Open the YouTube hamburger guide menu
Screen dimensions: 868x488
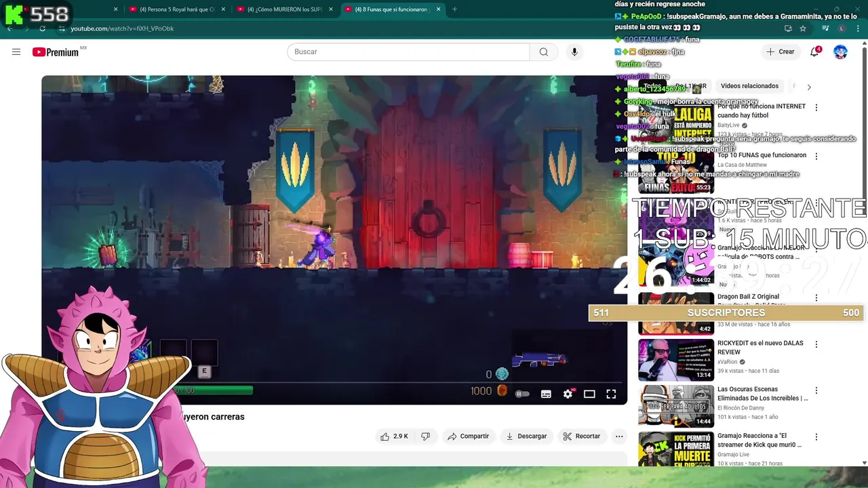pos(16,52)
